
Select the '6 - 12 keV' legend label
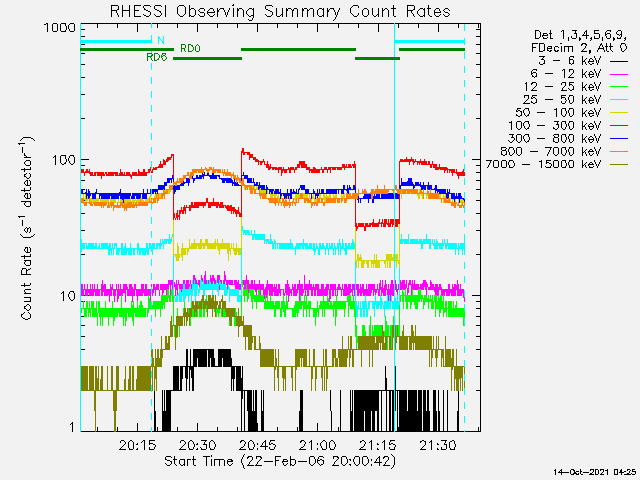[x=566, y=74]
